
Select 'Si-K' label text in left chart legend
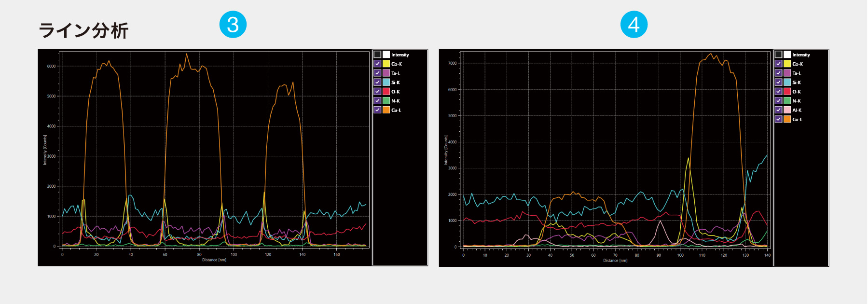coord(396,83)
